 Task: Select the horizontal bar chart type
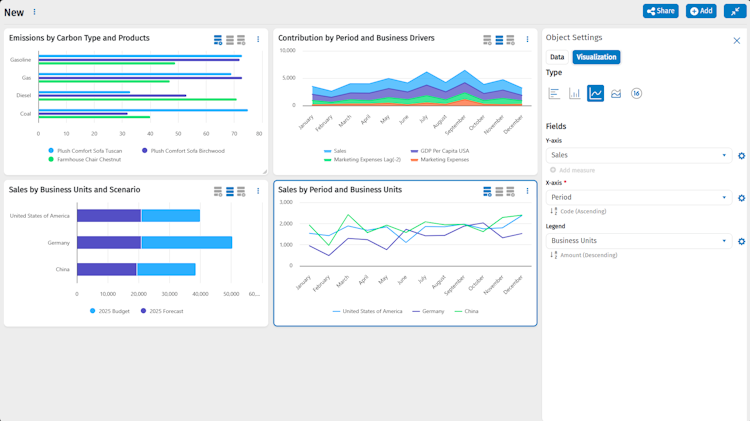[554, 93]
